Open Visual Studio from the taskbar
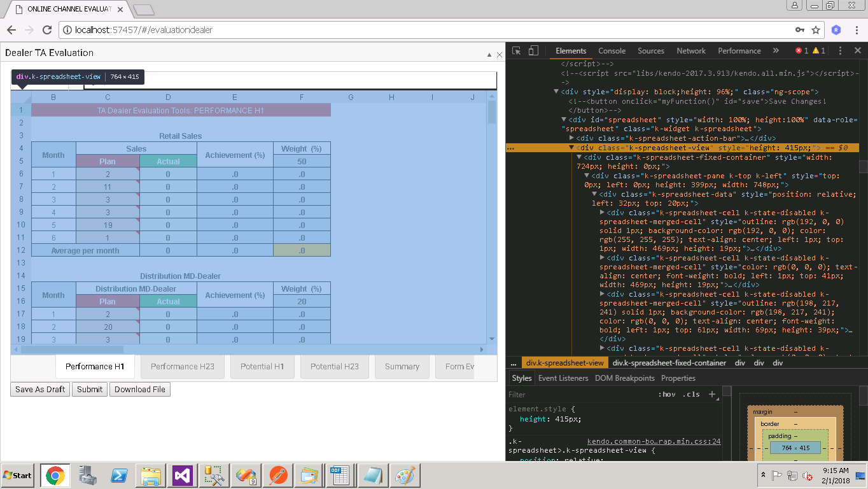The width and height of the screenshot is (868, 489). click(x=183, y=475)
